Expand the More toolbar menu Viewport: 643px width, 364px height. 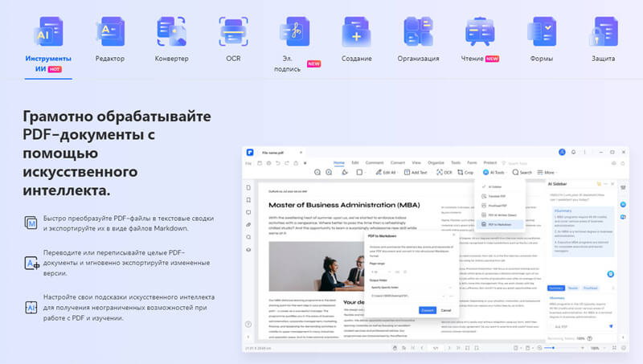[547, 172]
